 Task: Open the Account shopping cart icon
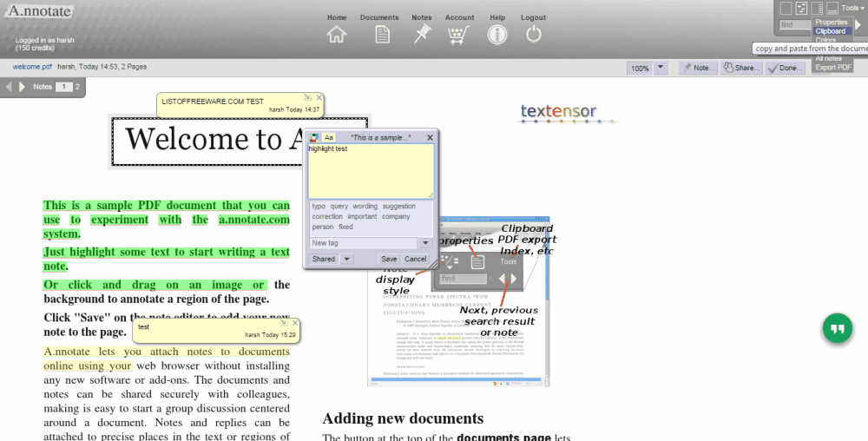[x=459, y=35]
